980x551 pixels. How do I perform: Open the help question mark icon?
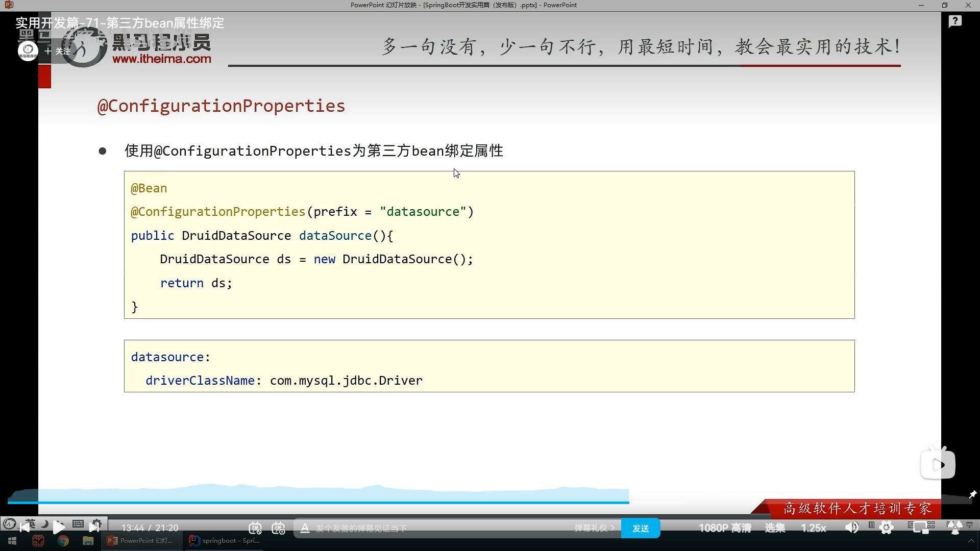click(x=954, y=21)
